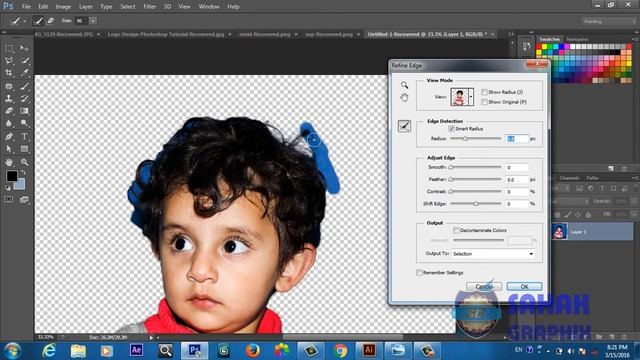640x360 pixels.
Task: Select the Dodge tool
Action: tap(24, 123)
